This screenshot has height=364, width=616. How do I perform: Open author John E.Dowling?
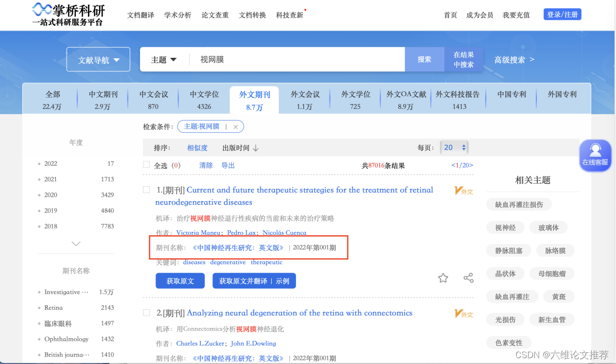tap(253, 344)
